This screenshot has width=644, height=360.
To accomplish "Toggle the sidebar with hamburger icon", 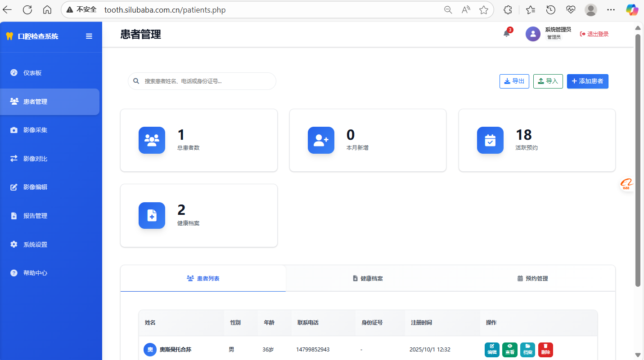I will click(89, 36).
